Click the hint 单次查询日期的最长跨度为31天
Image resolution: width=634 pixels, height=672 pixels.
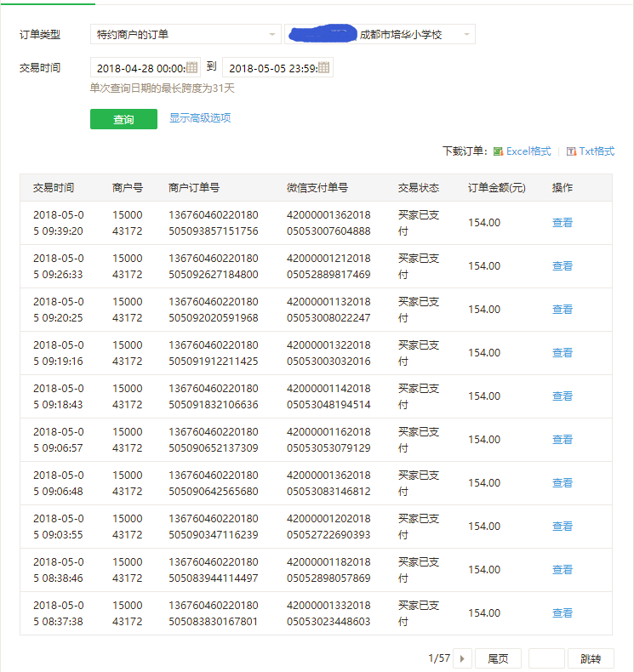162,88
